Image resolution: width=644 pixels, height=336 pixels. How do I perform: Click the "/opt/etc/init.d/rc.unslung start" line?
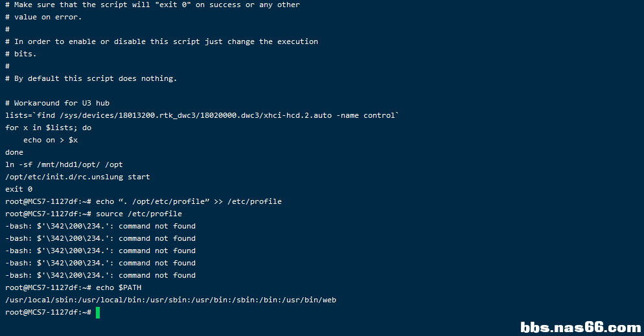(x=77, y=177)
